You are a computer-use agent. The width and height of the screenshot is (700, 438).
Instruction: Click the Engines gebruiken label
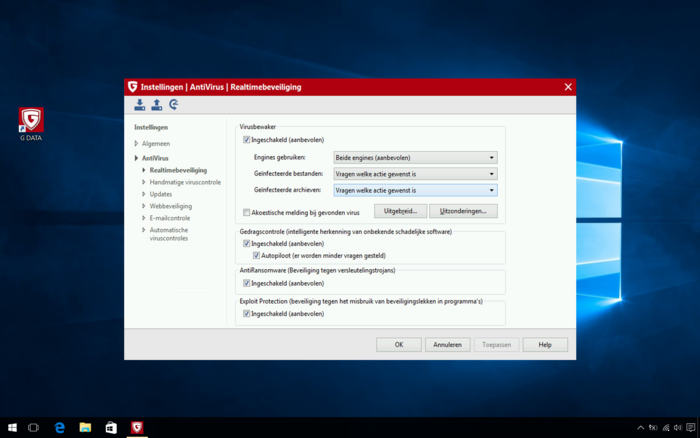(279, 157)
